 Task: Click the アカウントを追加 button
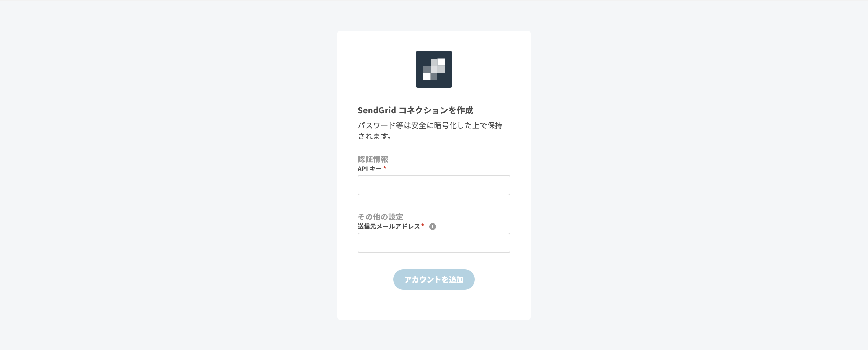[x=434, y=279]
